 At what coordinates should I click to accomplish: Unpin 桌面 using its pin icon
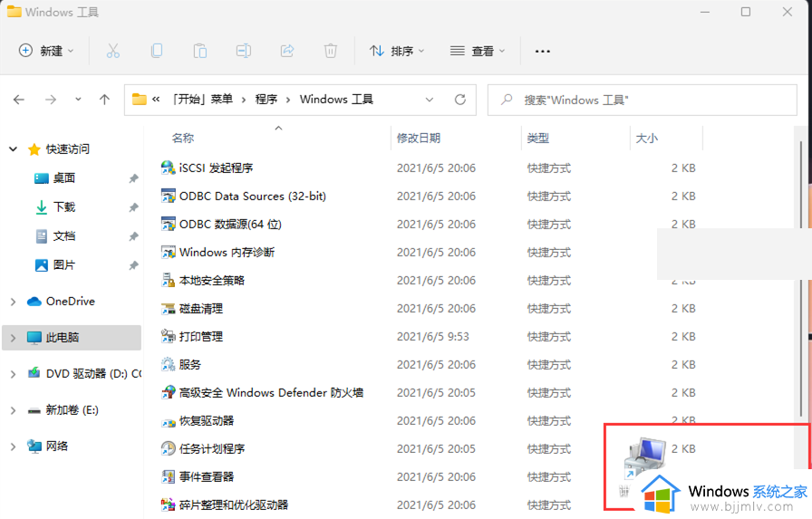point(133,178)
